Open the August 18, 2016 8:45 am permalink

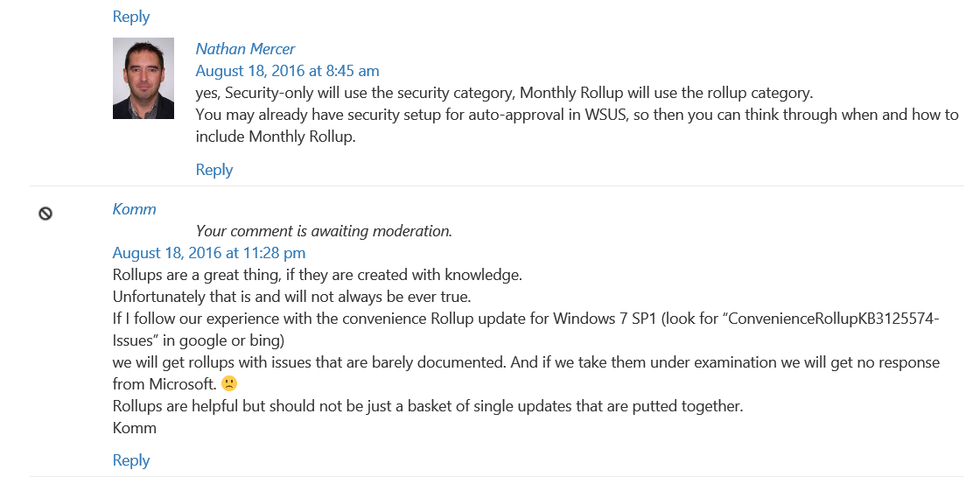tap(288, 71)
